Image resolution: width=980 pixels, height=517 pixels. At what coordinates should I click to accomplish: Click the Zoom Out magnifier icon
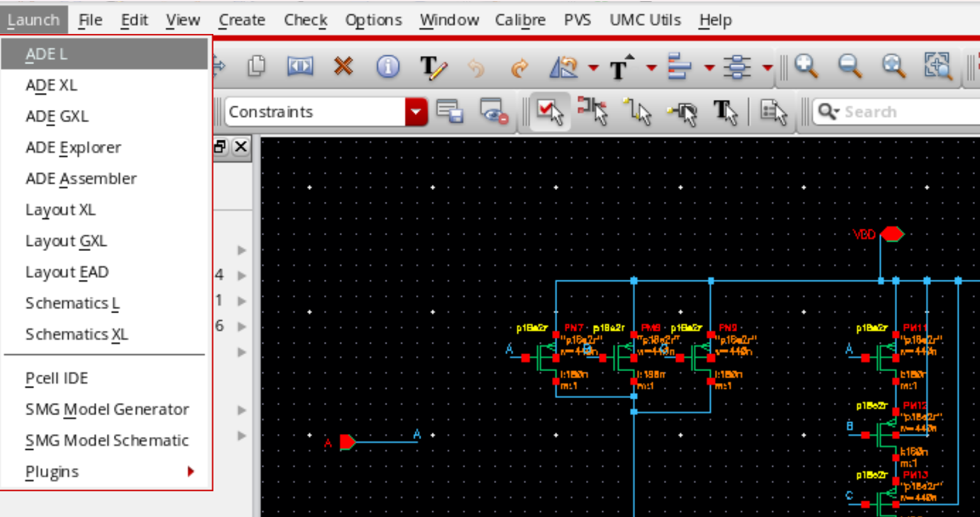tap(850, 66)
